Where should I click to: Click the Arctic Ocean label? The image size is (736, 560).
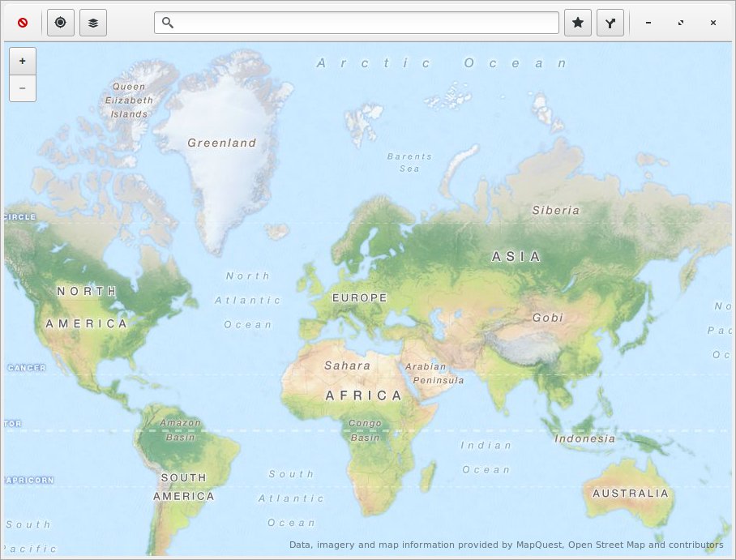pos(441,63)
